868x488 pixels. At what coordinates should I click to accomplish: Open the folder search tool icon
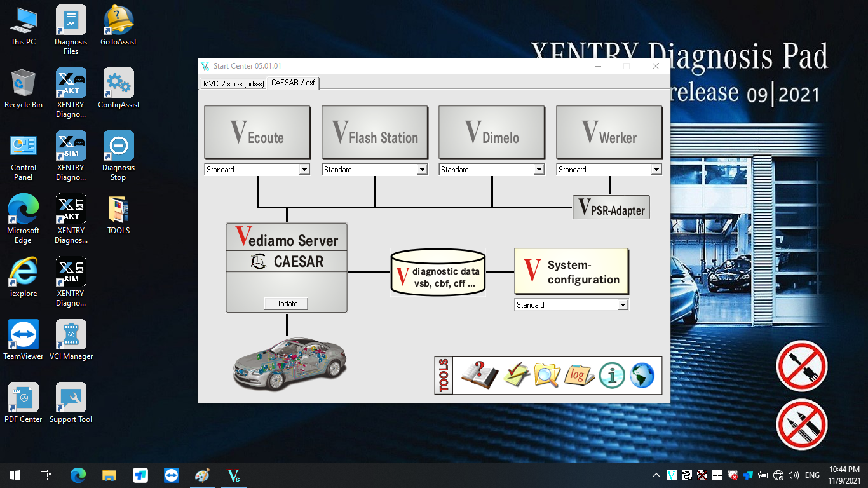[546, 375]
